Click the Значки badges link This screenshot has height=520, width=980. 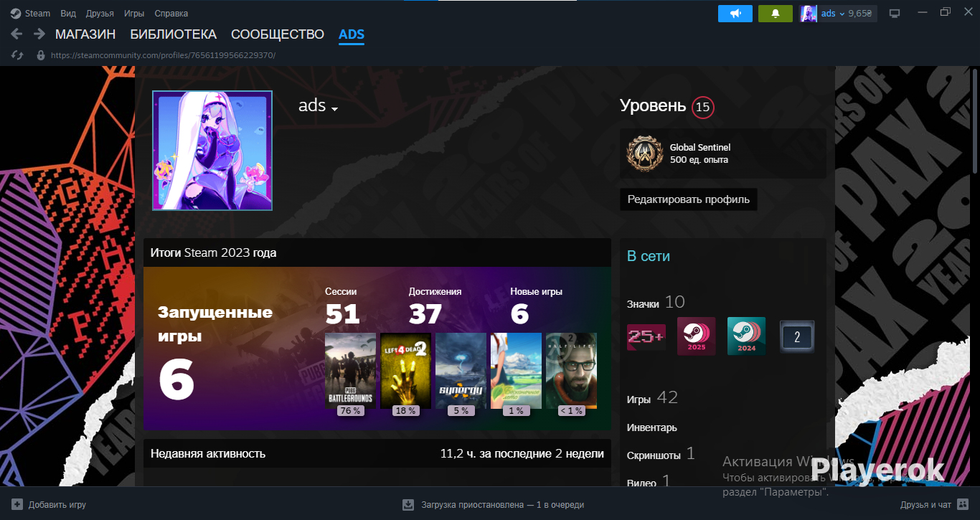tap(643, 304)
